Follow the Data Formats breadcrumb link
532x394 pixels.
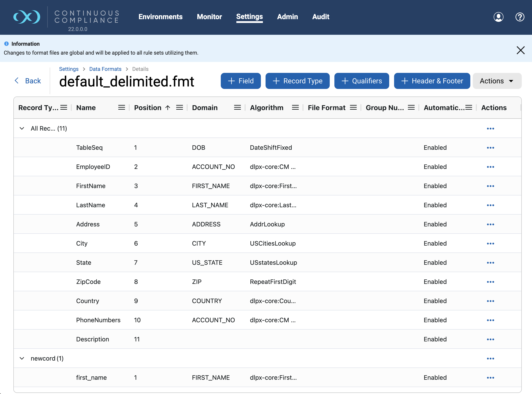click(x=105, y=69)
